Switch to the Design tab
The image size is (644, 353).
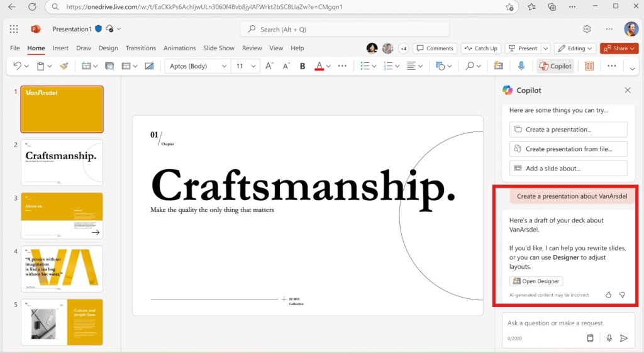click(x=108, y=48)
